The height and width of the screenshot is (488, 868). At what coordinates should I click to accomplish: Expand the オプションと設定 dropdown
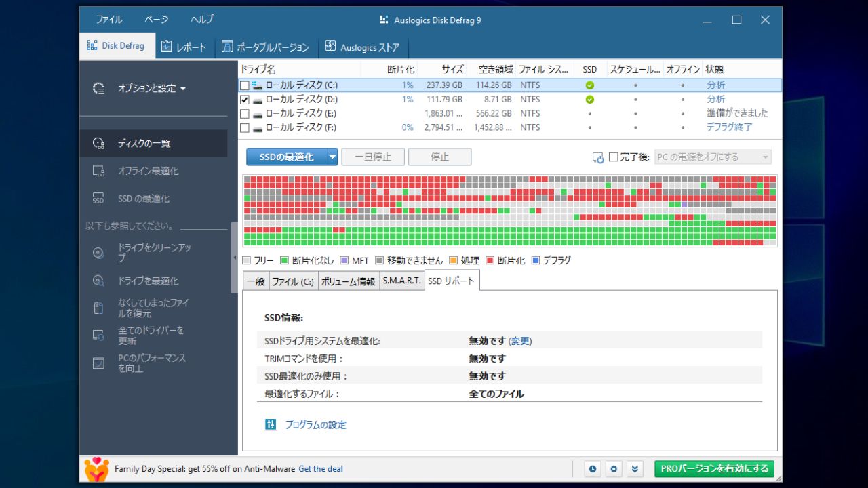coord(183,89)
